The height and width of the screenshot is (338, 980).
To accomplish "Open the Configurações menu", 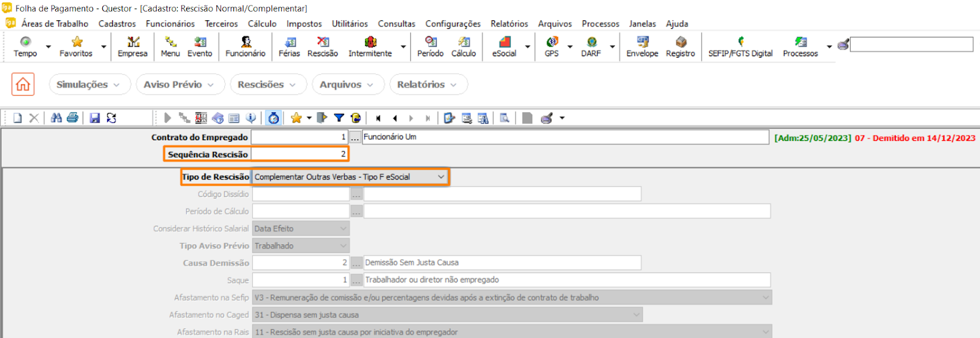I will click(x=453, y=24).
